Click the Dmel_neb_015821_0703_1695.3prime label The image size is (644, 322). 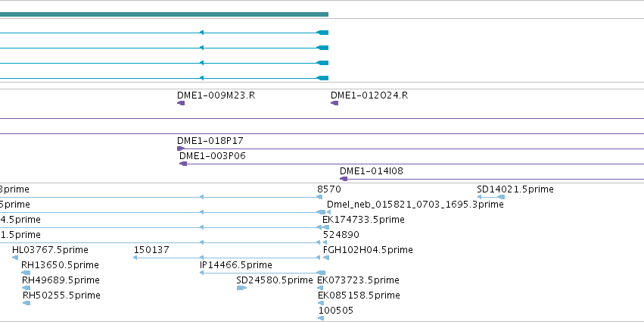pyautogui.click(x=415, y=205)
